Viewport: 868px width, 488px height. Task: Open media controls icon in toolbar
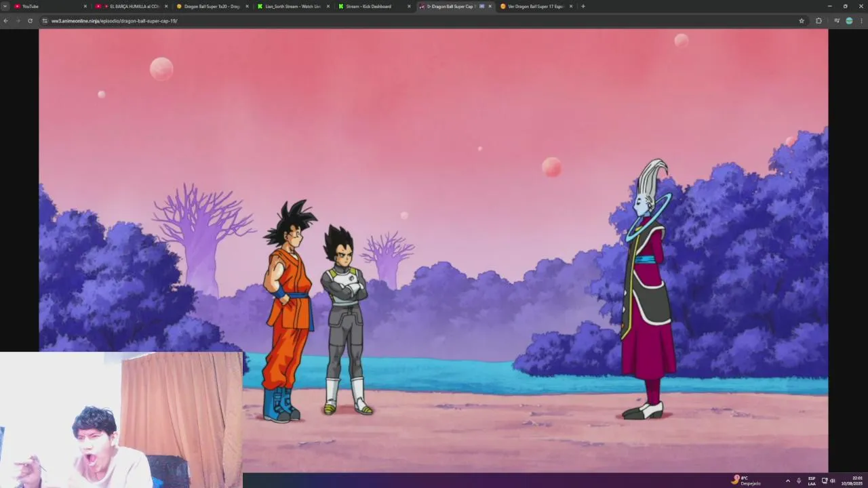tap(837, 20)
